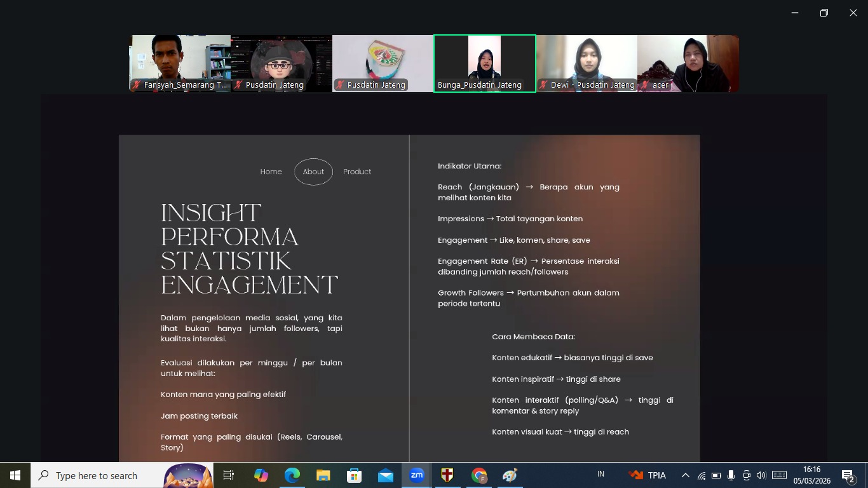Open the Zoom app in the taskbar

point(417,475)
